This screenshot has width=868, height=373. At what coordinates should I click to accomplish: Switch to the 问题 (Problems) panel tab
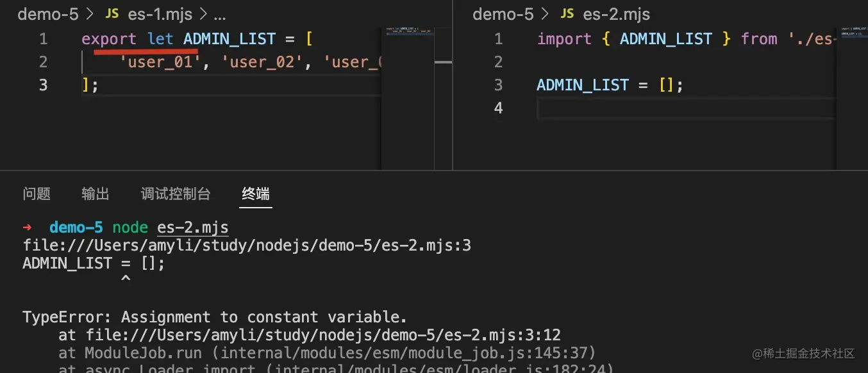(37, 194)
